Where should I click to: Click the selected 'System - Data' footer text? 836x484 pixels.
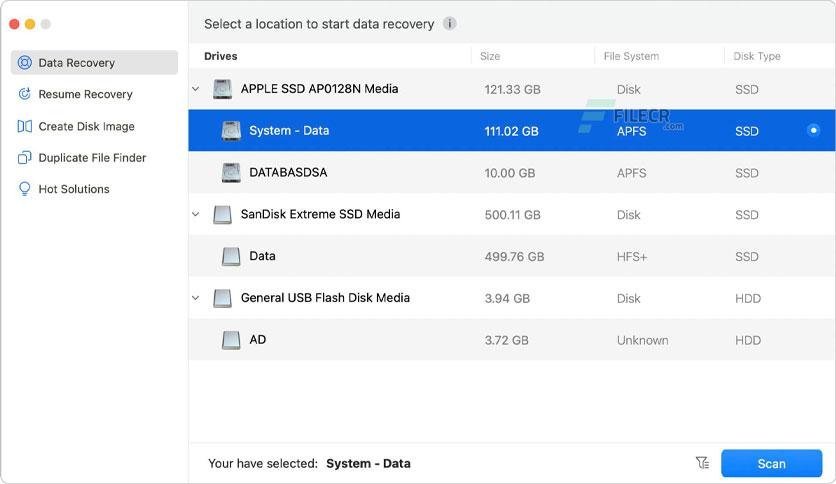point(368,463)
